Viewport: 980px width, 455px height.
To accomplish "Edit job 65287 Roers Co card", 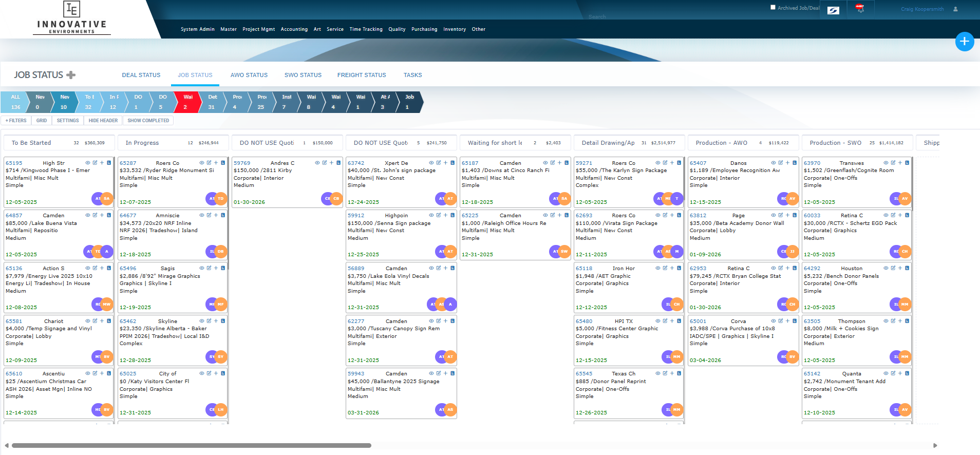I will pos(209,163).
